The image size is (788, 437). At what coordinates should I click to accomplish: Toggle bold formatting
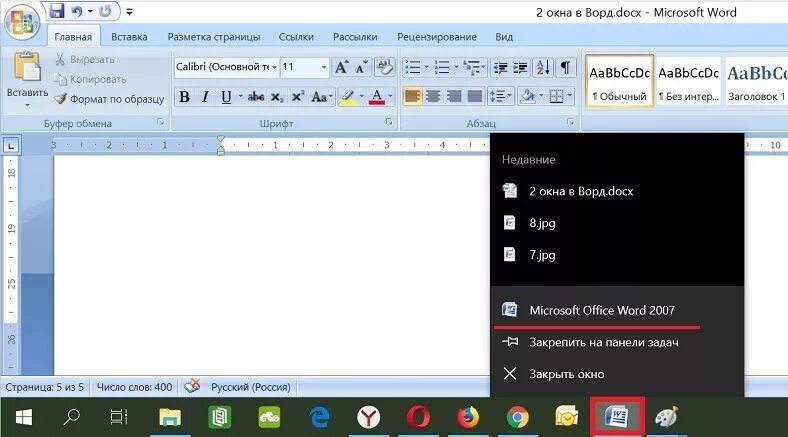[184, 96]
